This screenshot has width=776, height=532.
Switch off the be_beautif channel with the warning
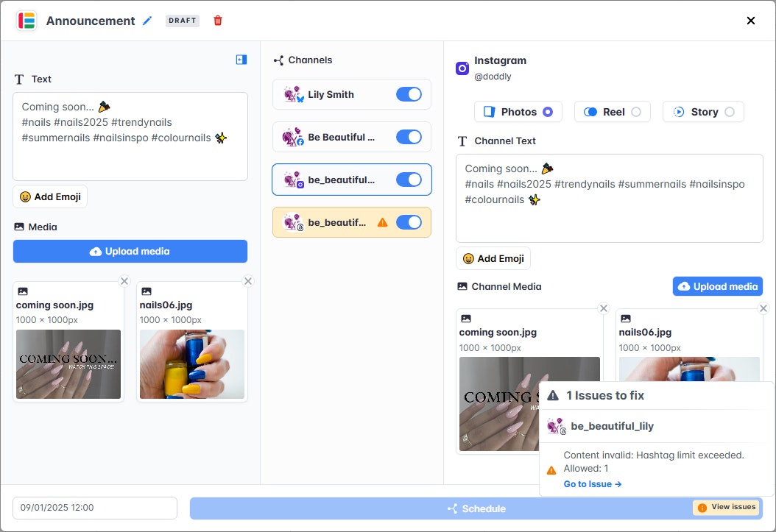409,222
